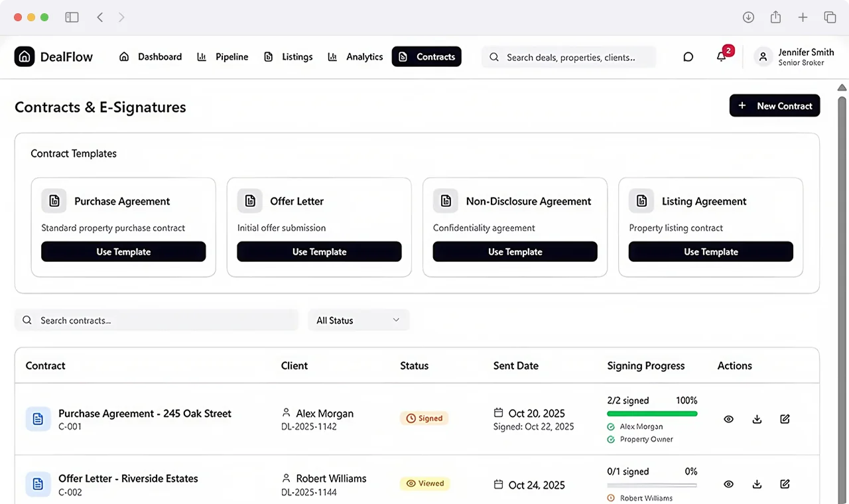Click the DealFlow home logo icon
The image size is (849, 504).
25,57
